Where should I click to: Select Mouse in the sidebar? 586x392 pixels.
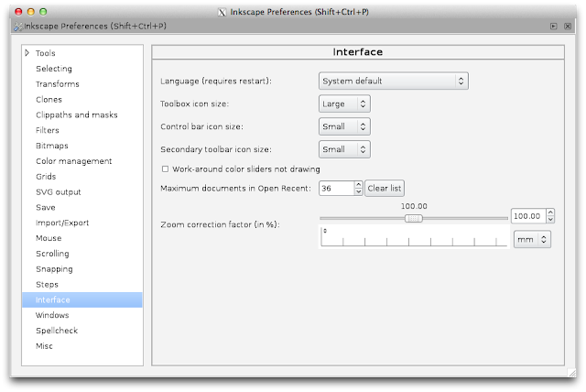click(49, 238)
